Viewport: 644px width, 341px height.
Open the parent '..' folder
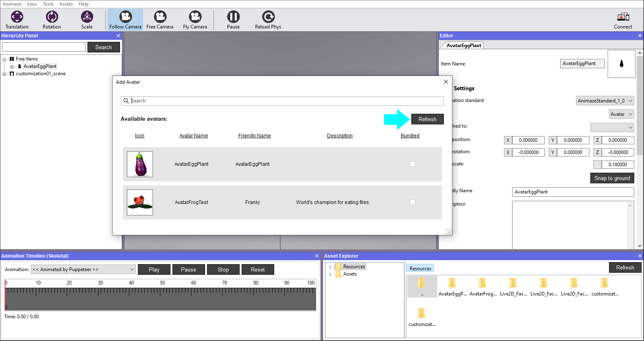[422, 287]
